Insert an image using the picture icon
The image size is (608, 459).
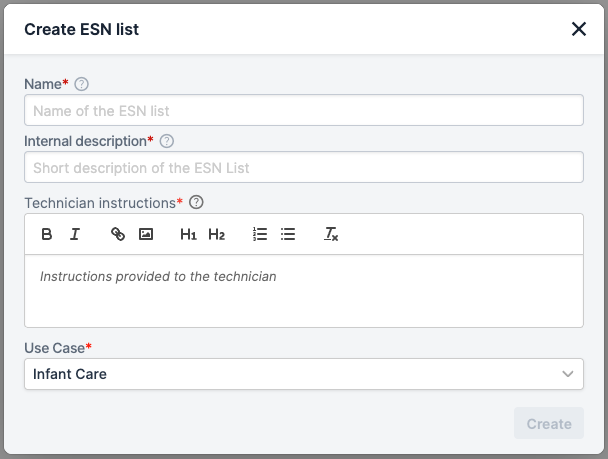[146, 234]
